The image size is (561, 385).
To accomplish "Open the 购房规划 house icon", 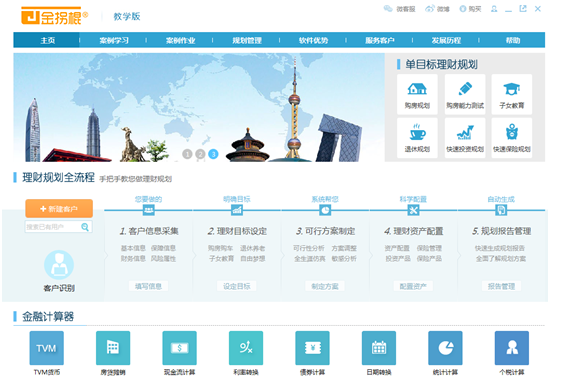I will (417, 89).
